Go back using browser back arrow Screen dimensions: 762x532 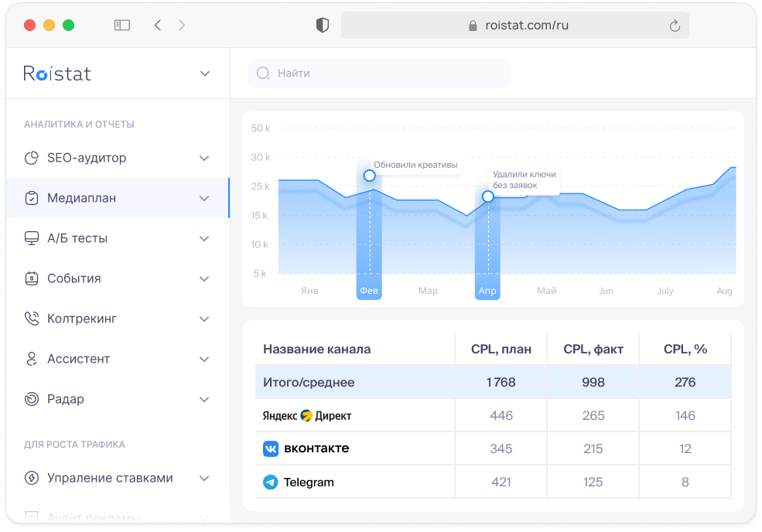tap(158, 25)
